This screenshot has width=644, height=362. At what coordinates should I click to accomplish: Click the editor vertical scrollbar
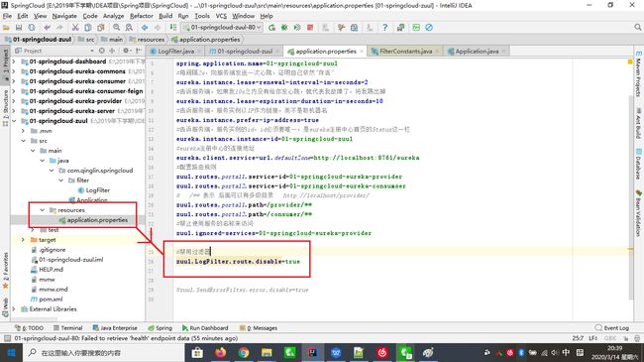[x=631, y=196]
